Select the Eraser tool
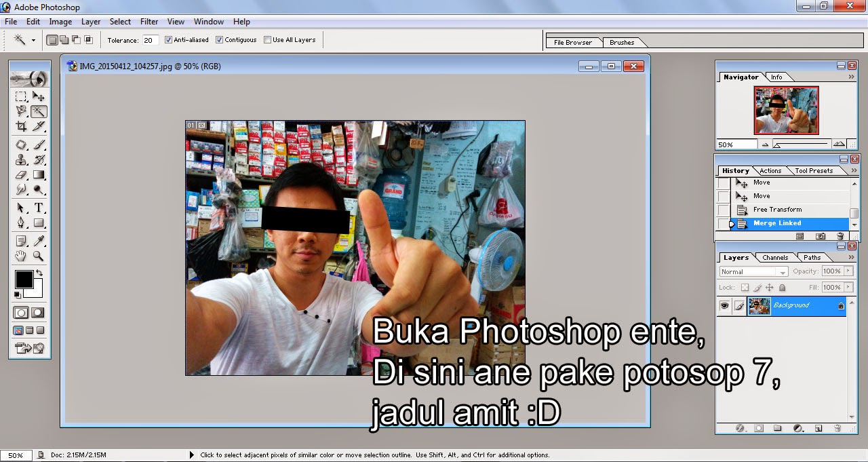 click(x=21, y=175)
